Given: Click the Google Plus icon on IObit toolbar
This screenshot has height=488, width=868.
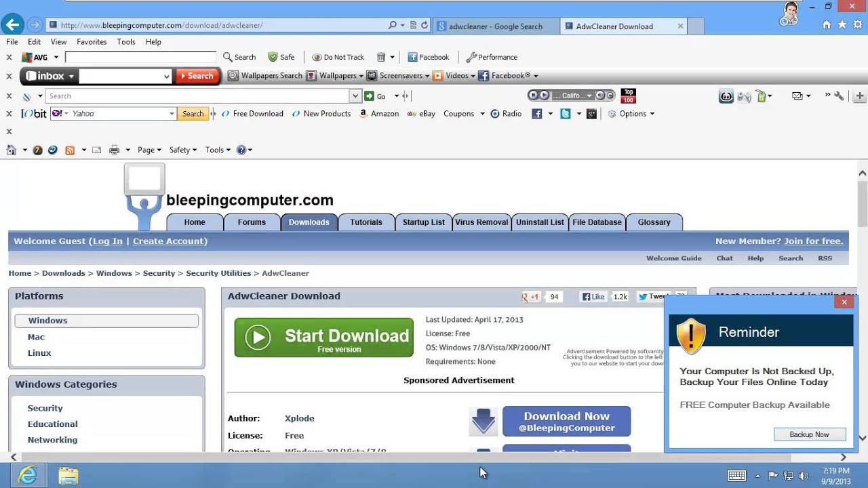Looking at the screenshot, I should click(591, 114).
